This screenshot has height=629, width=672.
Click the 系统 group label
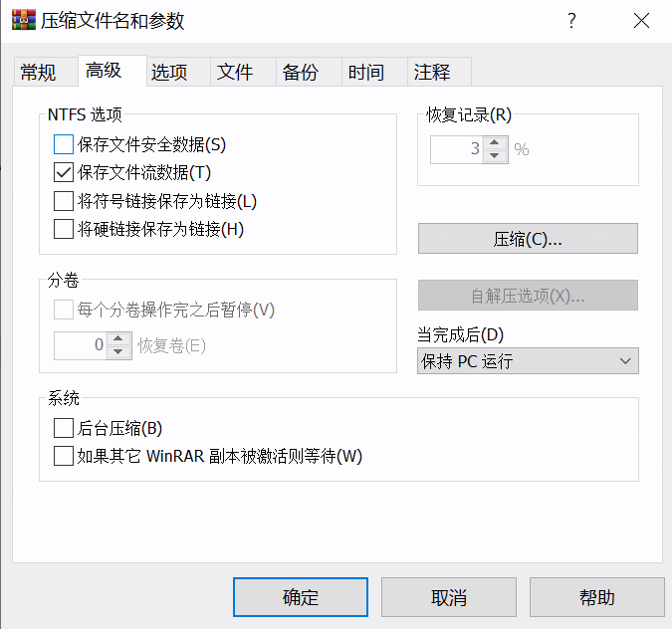coord(64,398)
